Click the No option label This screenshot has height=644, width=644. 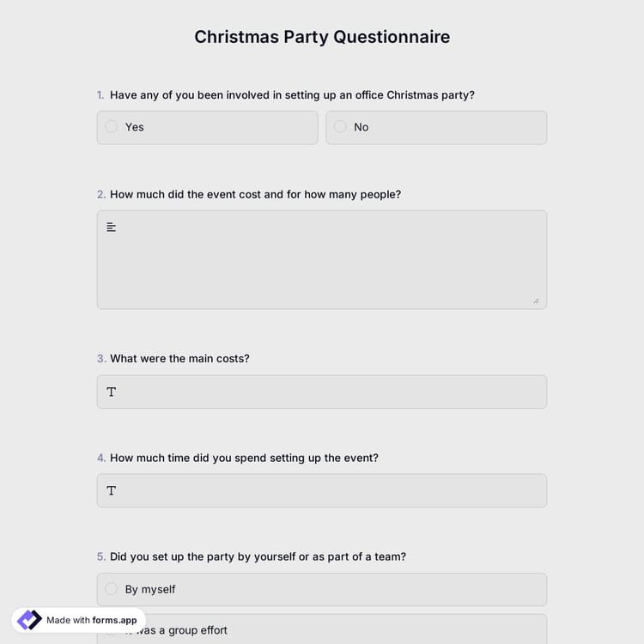(361, 127)
